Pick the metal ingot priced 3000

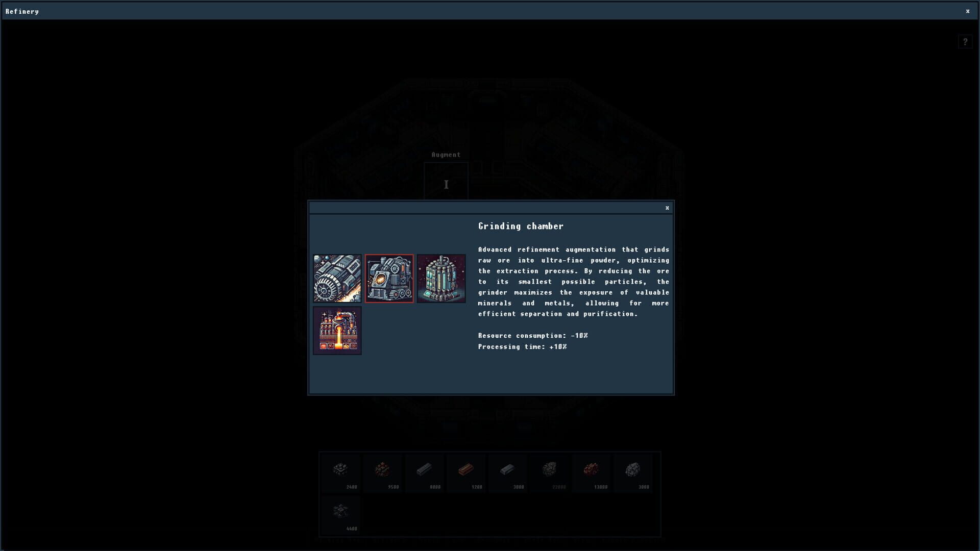tap(508, 472)
